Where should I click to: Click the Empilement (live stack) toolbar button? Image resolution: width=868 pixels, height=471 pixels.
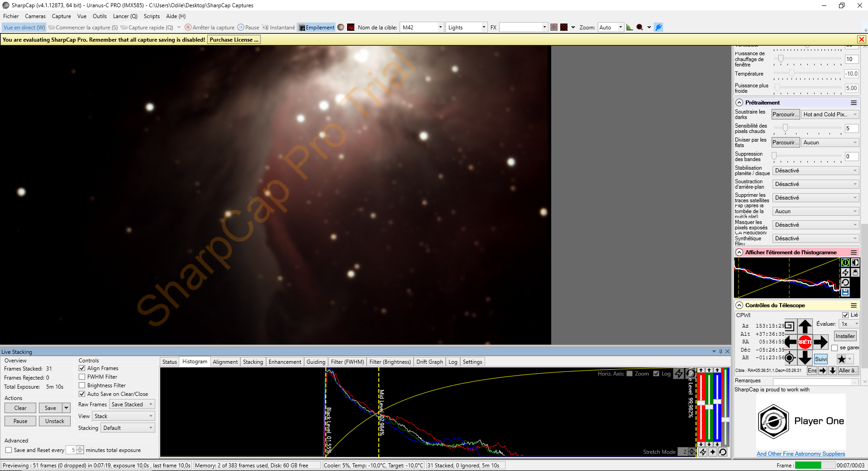[x=316, y=28]
